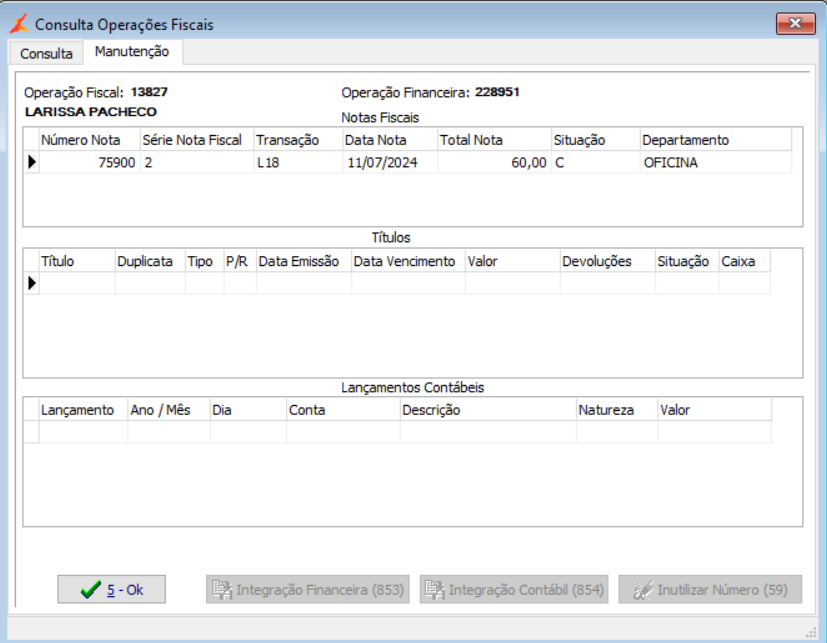Close the Consulta Operações Fiscais window
The height and width of the screenshot is (643, 827).
pos(795,23)
